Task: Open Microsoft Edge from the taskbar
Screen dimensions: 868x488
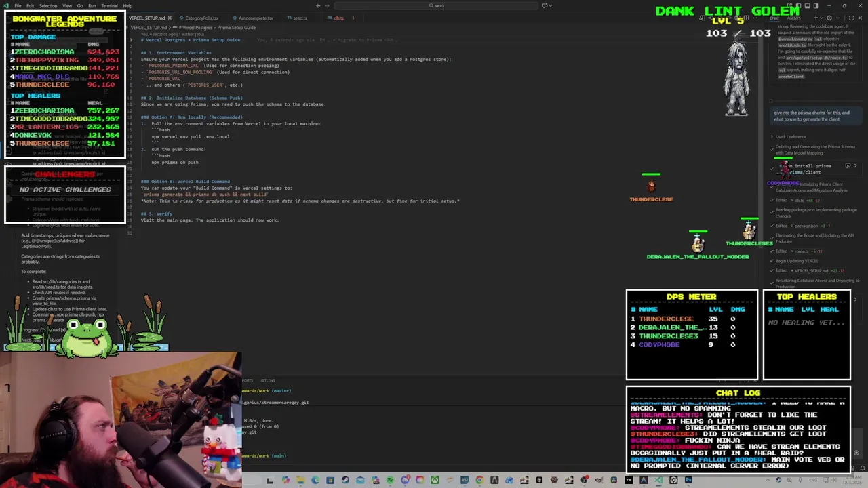Action: click(315, 480)
